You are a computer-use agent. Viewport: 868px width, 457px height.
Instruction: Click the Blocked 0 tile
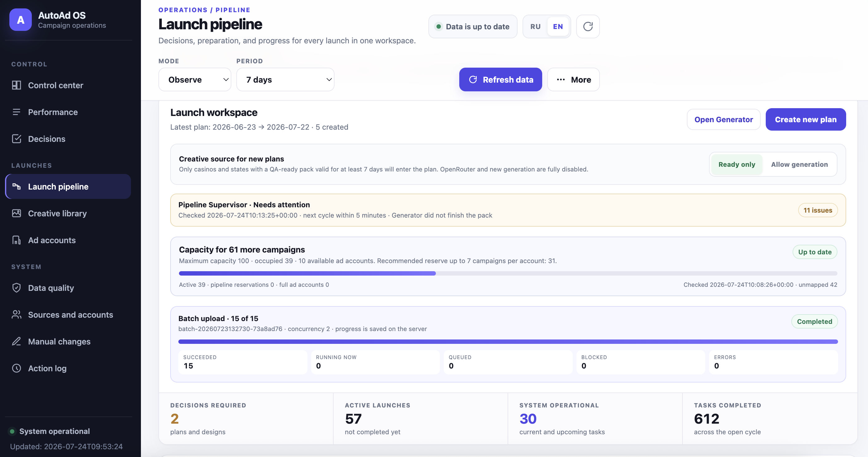pyautogui.click(x=641, y=362)
